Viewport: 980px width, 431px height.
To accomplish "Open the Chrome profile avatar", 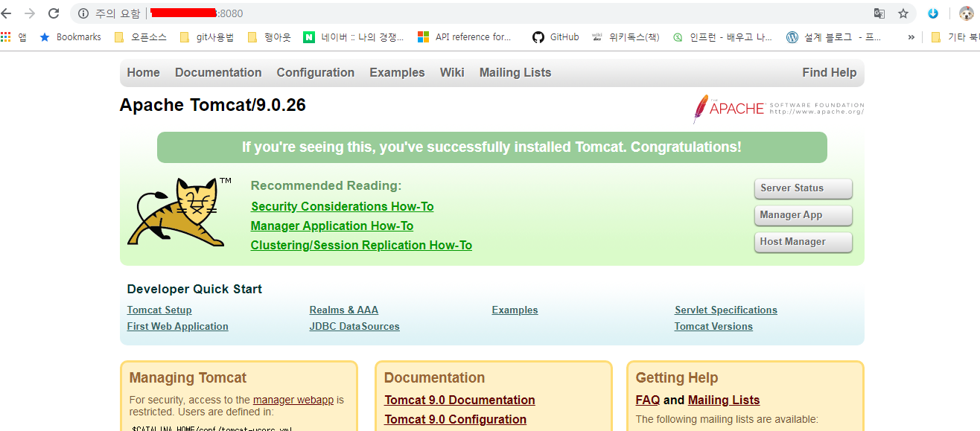I will (x=967, y=13).
